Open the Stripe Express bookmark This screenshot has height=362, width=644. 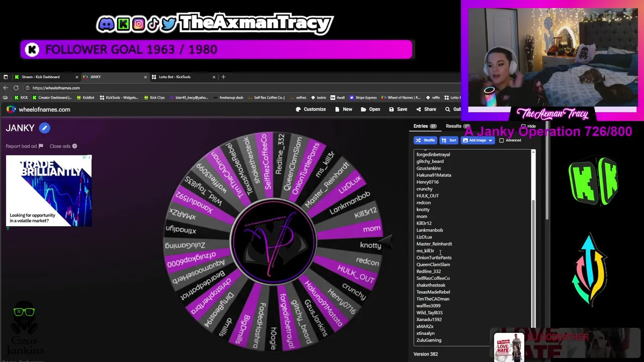click(x=363, y=98)
